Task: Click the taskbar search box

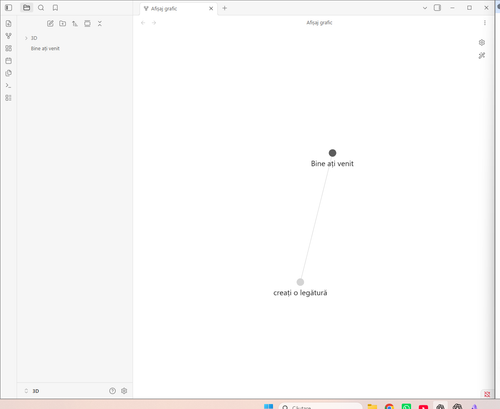Action: tap(320, 406)
